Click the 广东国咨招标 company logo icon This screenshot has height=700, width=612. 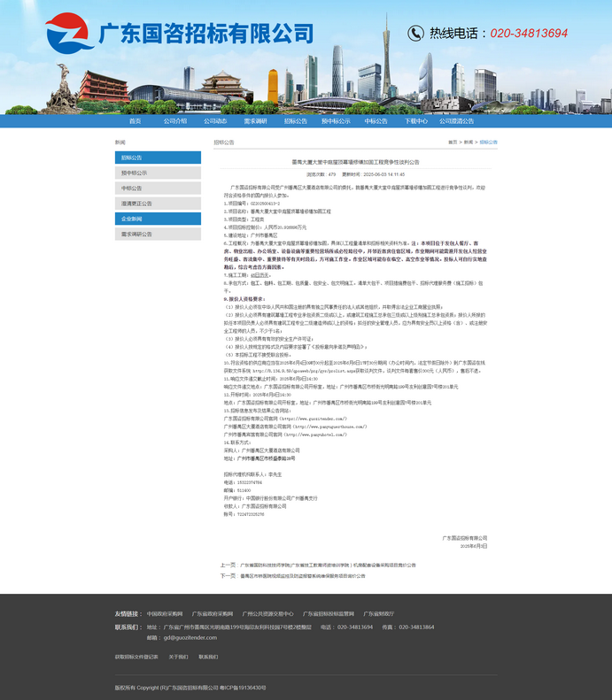tap(69, 34)
